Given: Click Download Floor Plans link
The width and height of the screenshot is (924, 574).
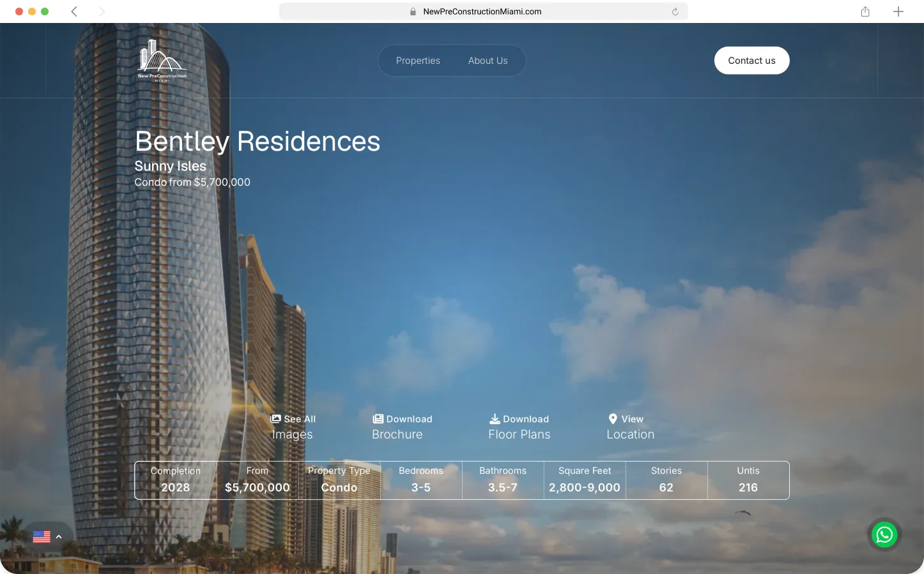Looking at the screenshot, I should tap(519, 427).
